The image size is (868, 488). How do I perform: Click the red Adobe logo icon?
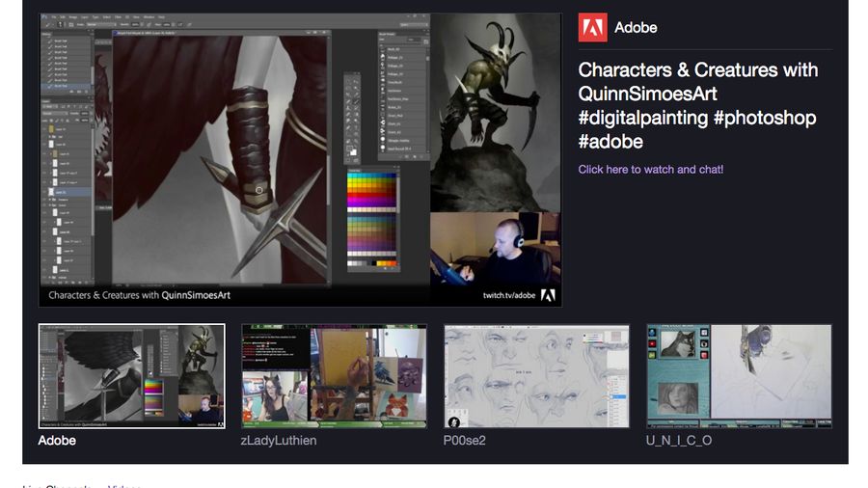(592, 28)
